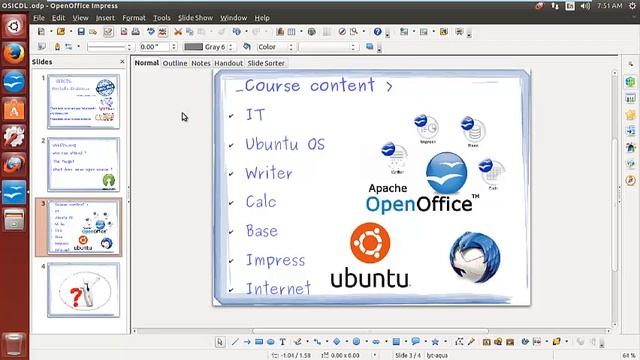Select slide 2 thumbnail

84,164
